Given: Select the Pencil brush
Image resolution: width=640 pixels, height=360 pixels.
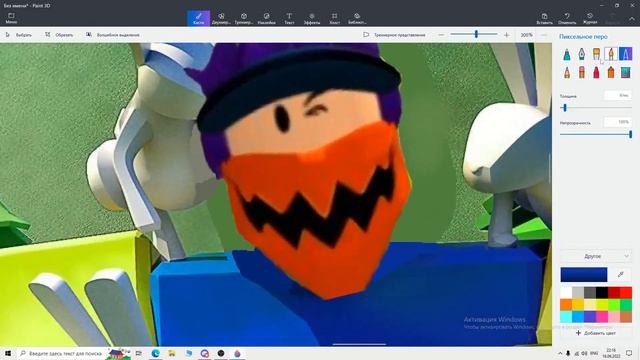Looking at the screenshot, I should click(x=567, y=72).
